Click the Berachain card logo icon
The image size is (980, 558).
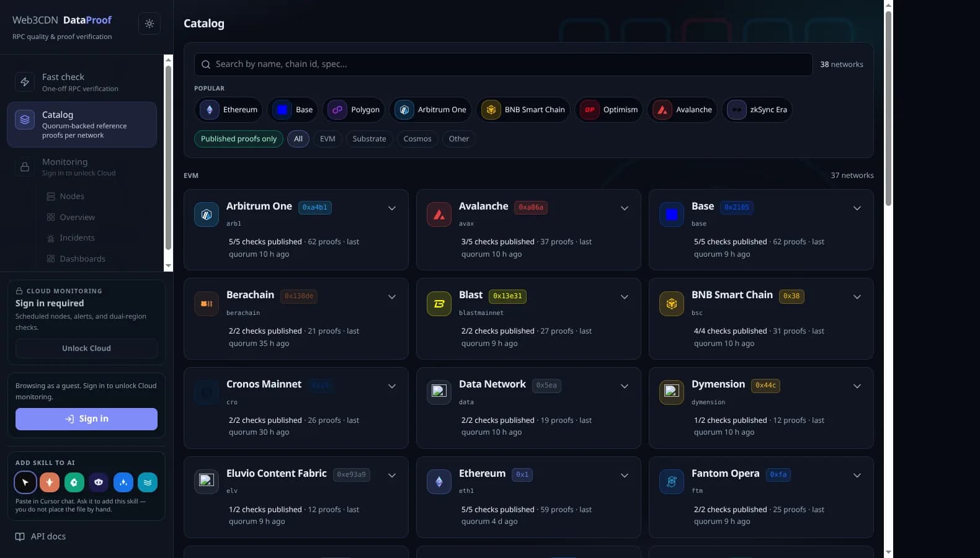tap(207, 304)
